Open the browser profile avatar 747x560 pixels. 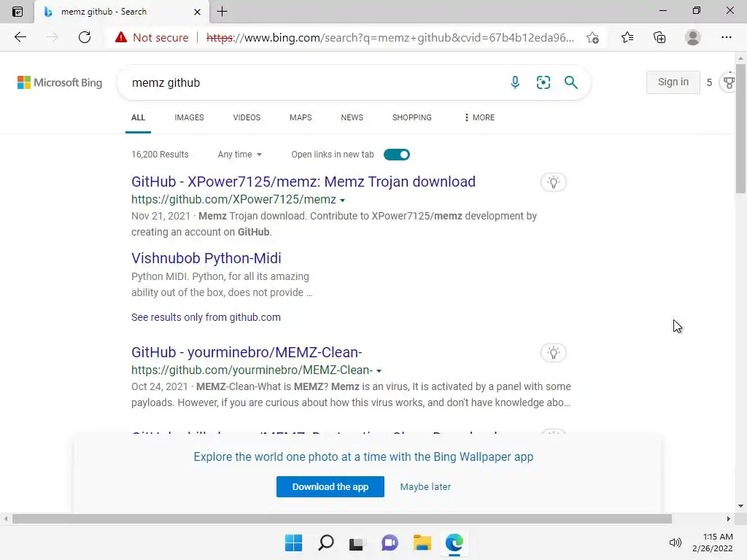pos(693,37)
